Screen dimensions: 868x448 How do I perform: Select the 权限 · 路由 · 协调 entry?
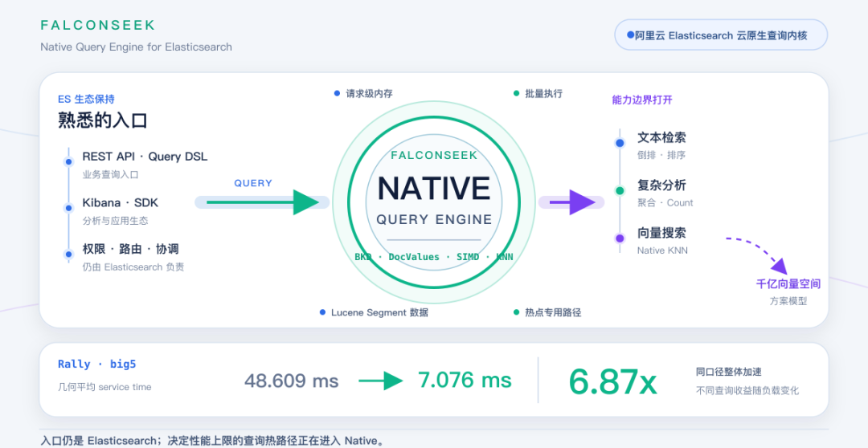pos(131,250)
